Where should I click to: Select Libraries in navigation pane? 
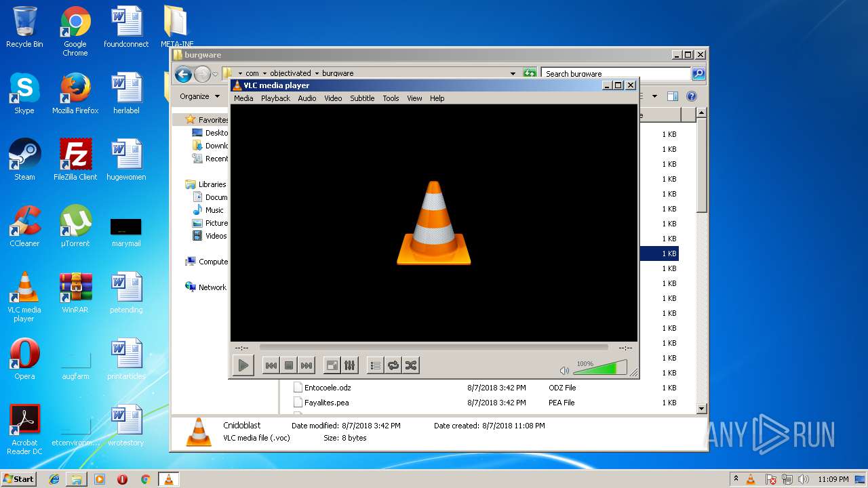205,184
